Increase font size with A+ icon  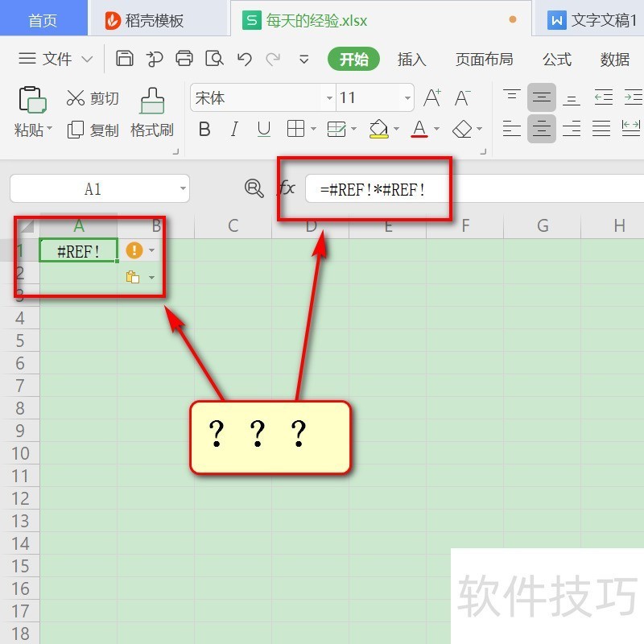432,97
